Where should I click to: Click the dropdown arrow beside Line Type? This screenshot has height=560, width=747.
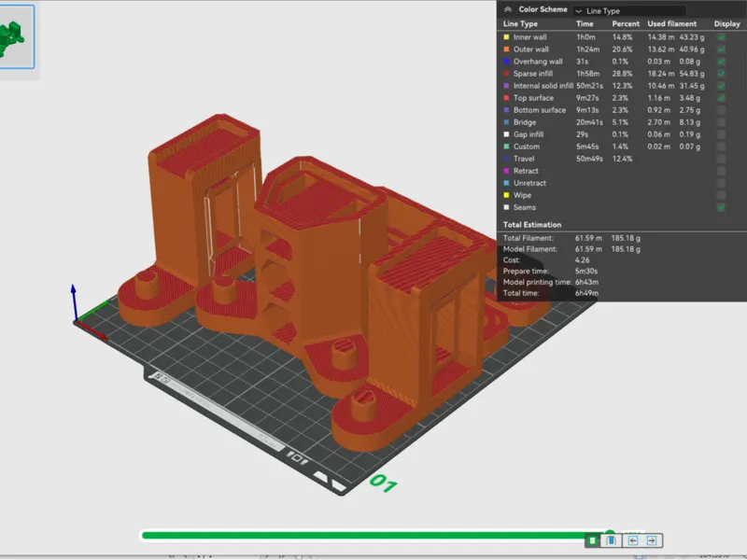click(x=579, y=11)
